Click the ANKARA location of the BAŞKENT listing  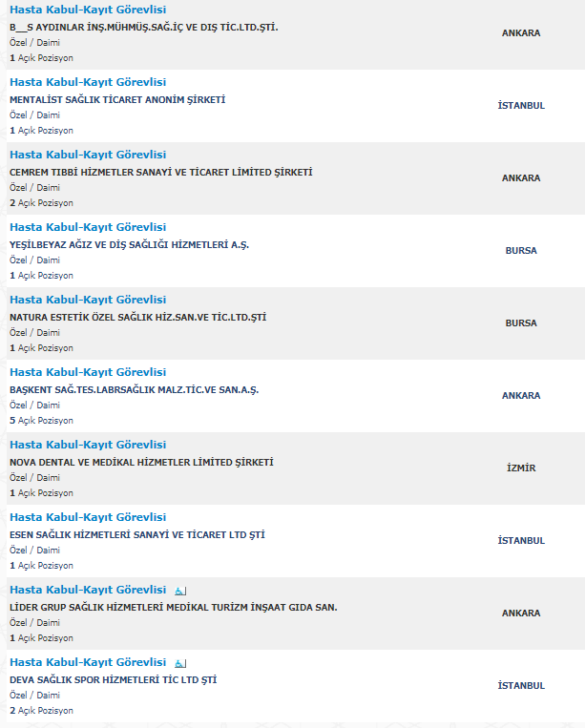point(521,396)
